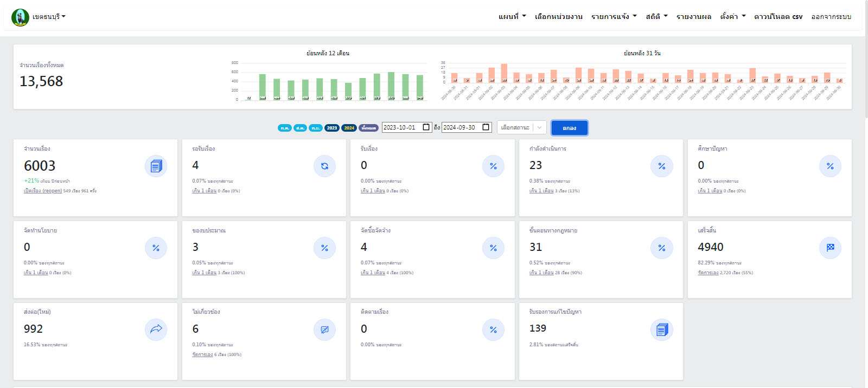Viewport: 868px width, 388px height.
Task: Select the 2024 year filter pill
Action: pos(349,128)
